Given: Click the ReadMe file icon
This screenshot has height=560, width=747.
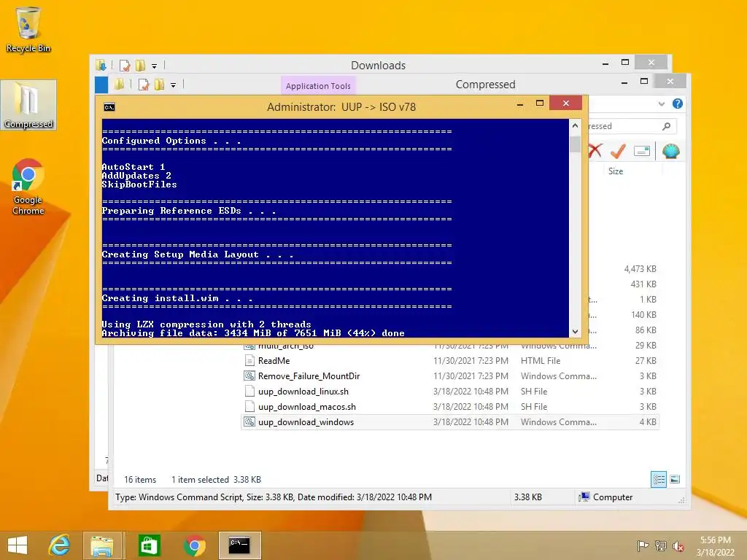Looking at the screenshot, I should click(x=249, y=361).
